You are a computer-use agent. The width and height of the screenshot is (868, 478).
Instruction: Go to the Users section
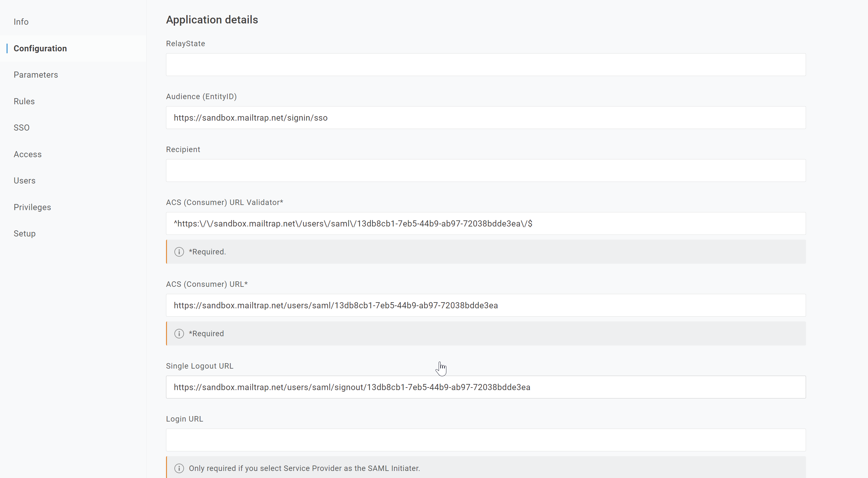click(24, 181)
